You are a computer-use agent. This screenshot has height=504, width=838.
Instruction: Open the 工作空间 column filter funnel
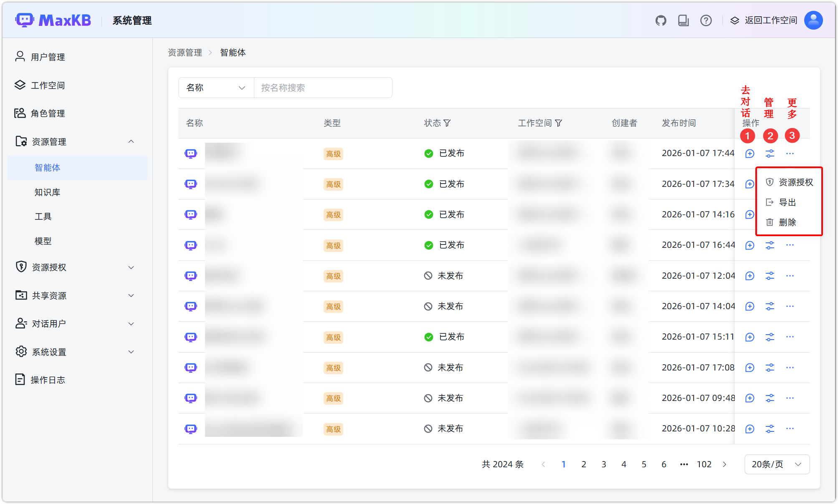559,123
